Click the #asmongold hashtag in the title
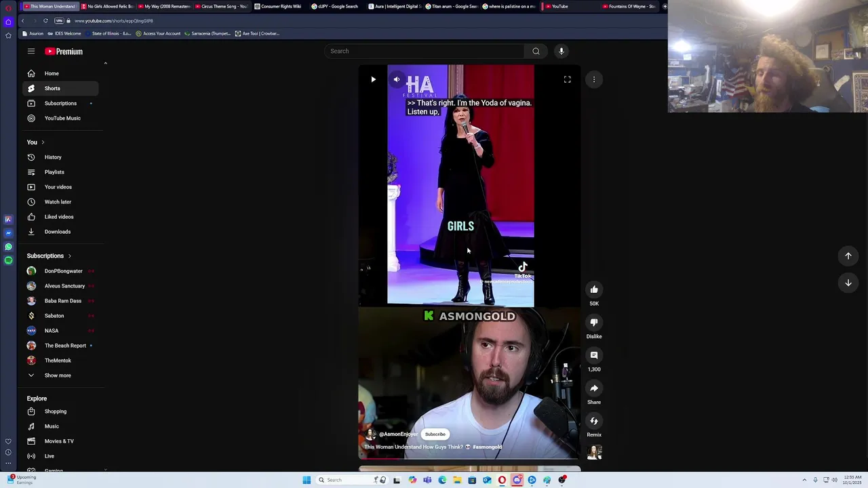This screenshot has height=488, width=868. 488,447
